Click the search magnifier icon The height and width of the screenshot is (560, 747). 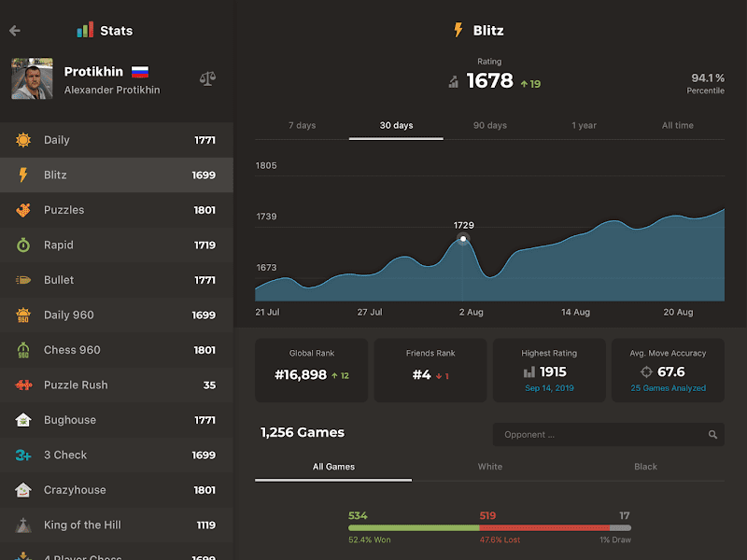[712, 435]
